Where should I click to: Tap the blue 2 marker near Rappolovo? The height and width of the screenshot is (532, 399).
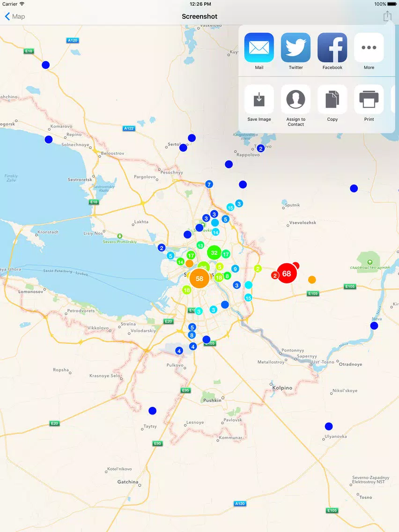260,148
